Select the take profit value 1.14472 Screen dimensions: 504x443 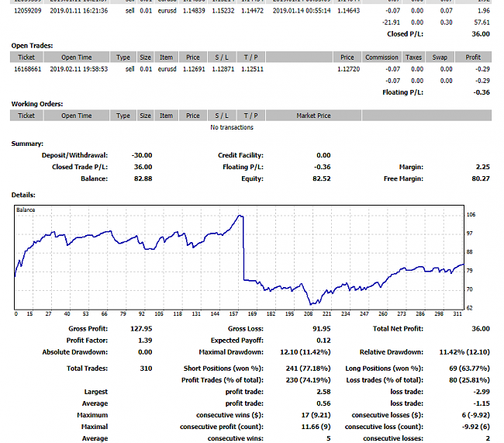tap(252, 11)
